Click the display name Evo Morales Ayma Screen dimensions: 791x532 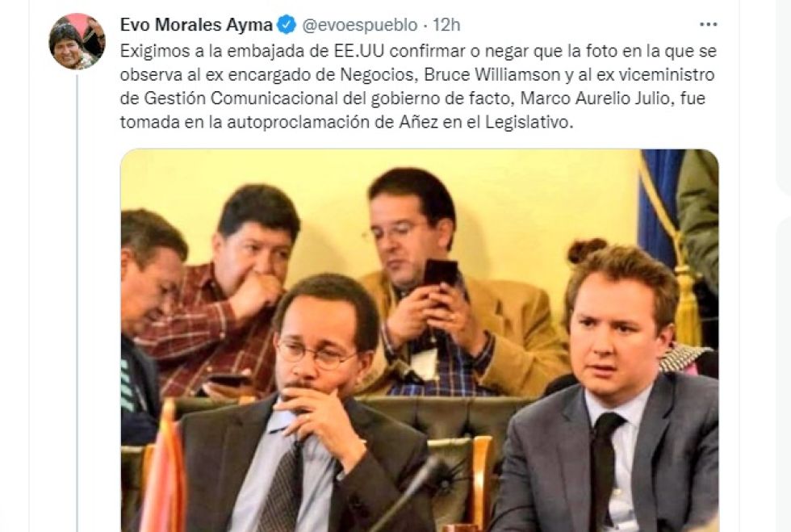[x=196, y=24]
